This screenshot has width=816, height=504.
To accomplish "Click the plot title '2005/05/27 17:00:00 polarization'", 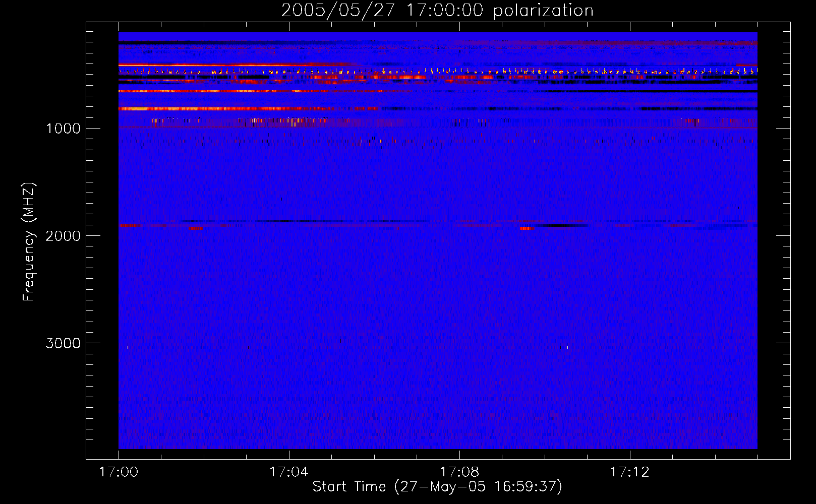I will (437, 11).
